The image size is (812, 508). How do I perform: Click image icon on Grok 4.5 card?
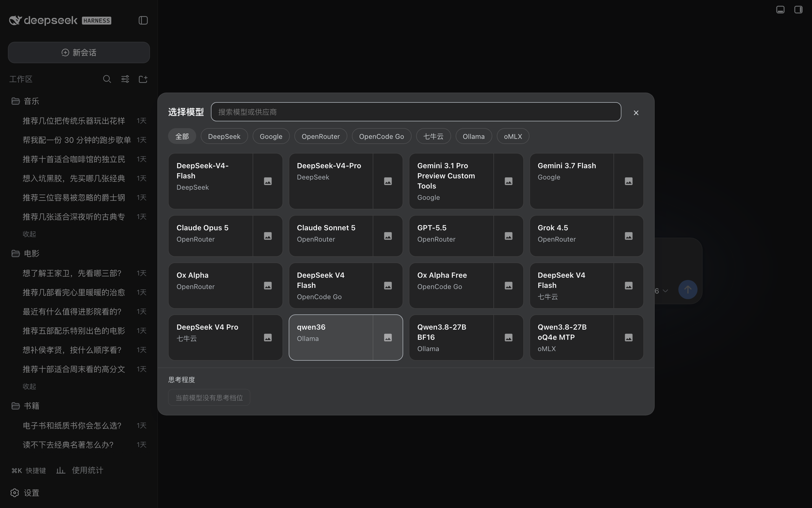[629, 236]
